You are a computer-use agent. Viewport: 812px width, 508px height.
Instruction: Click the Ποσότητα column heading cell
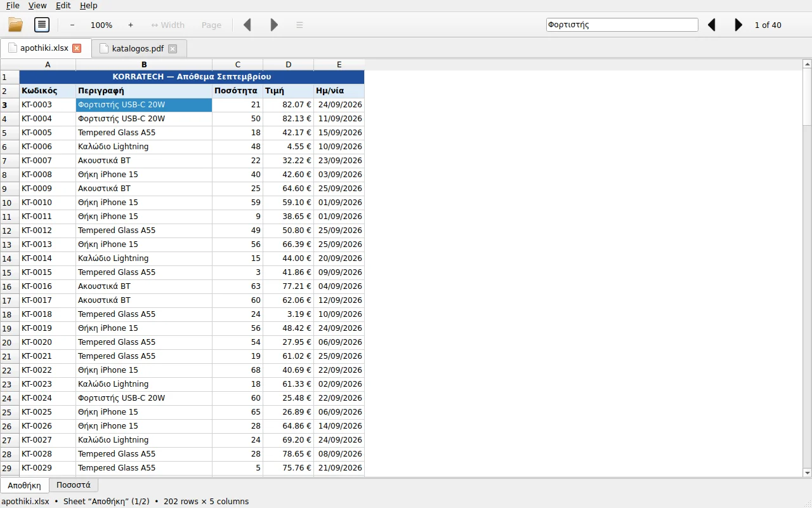pos(237,91)
